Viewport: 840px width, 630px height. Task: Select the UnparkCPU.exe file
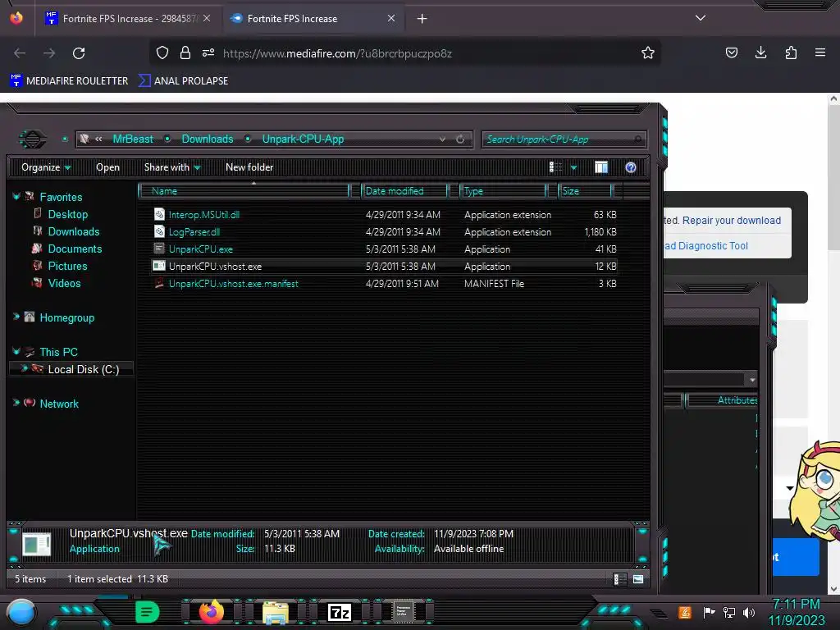point(200,249)
